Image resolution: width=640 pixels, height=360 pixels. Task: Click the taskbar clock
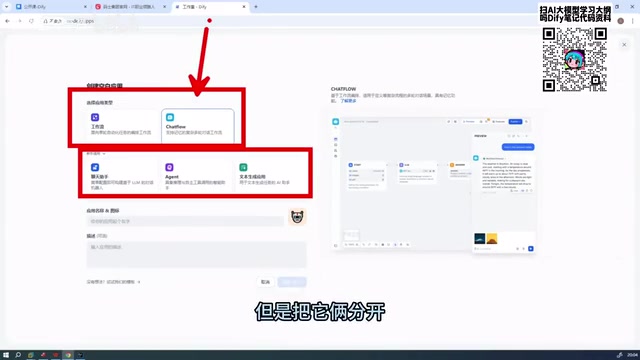click(632, 355)
